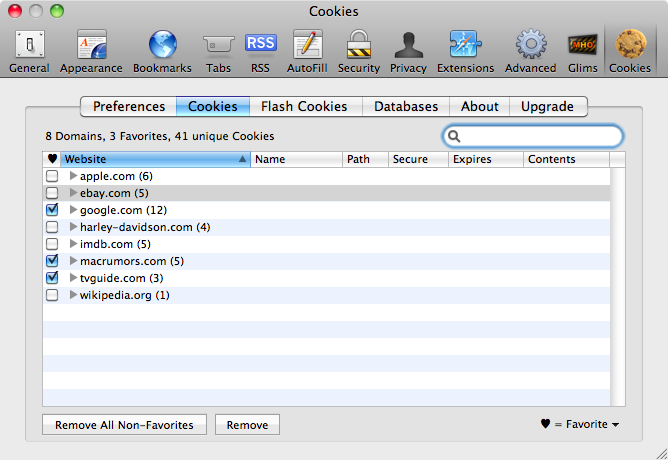This screenshot has width=668, height=460.
Task: Select the Cookies tab
Action: tap(213, 106)
